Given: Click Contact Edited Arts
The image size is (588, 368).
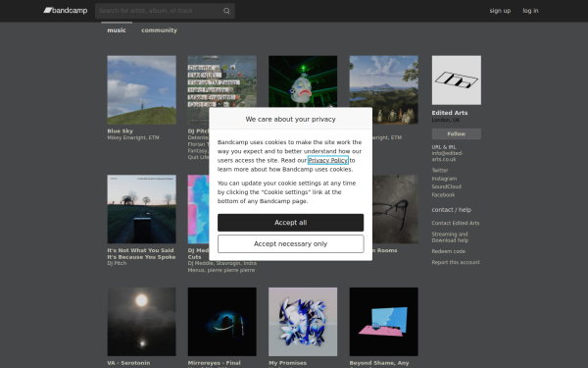Looking at the screenshot, I should pyautogui.click(x=456, y=223).
